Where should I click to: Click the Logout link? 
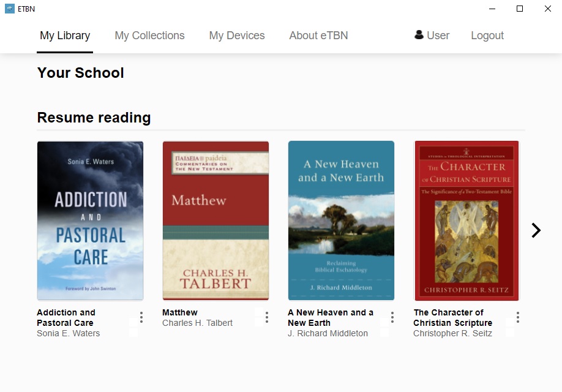click(487, 36)
